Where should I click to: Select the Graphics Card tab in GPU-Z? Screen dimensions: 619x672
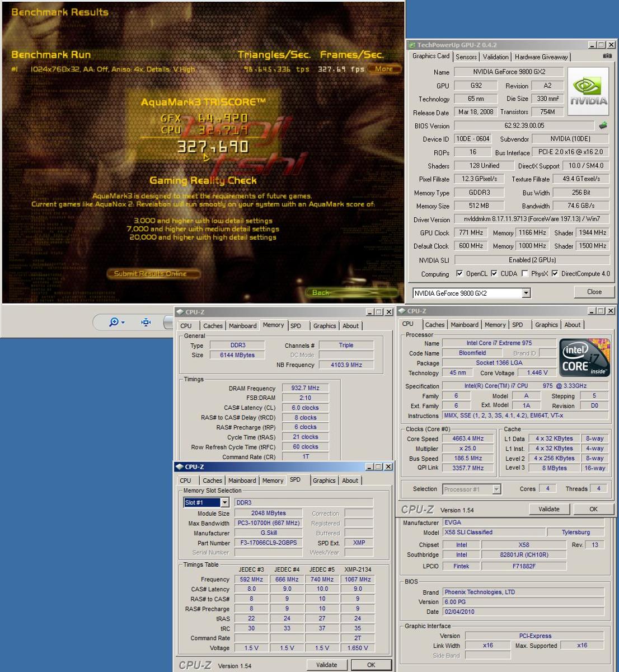431,56
